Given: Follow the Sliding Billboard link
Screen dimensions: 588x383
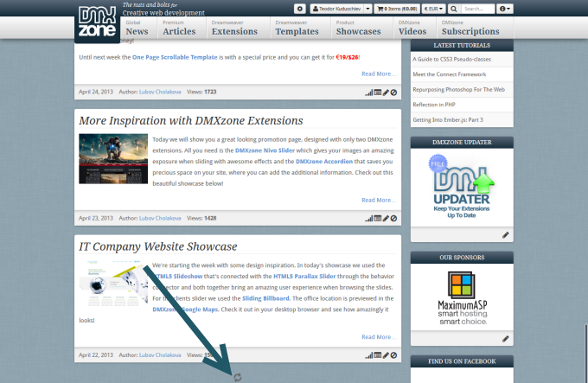Looking at the screenshot, I should coord(265,298).
